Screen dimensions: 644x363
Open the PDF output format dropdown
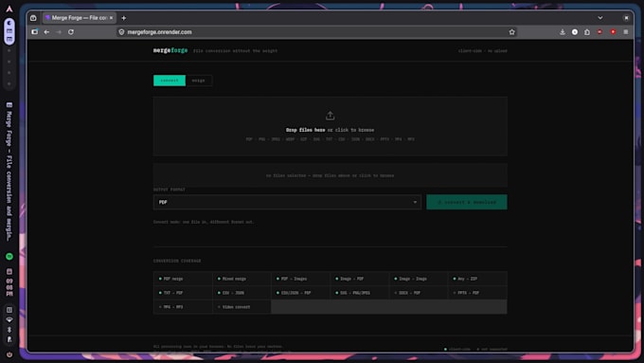pos(287,202)
